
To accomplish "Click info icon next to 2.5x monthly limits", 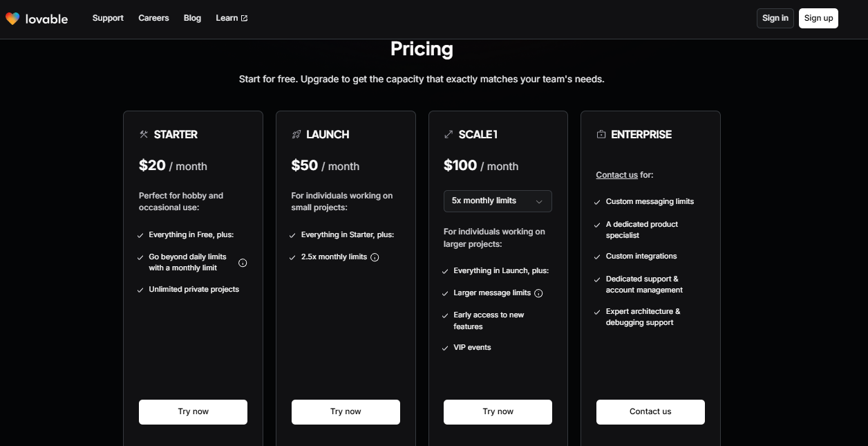I will point(375,257).
